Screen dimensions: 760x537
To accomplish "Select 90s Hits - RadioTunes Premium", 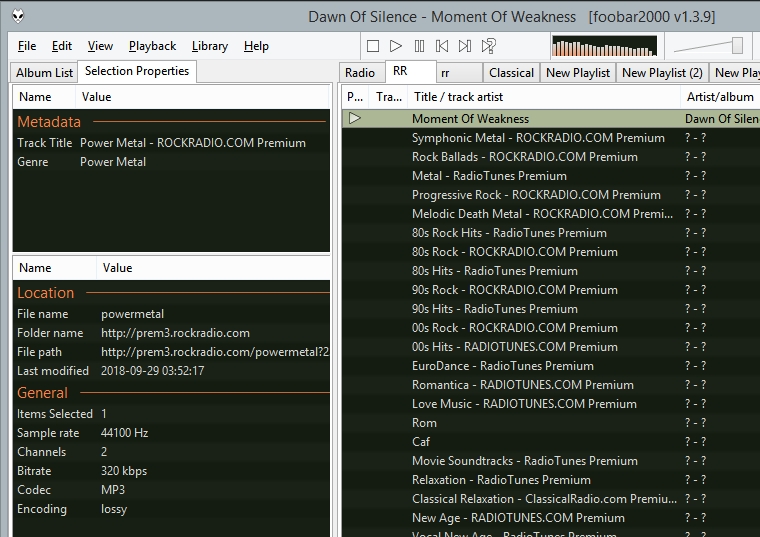I will [x=551, y=309].
